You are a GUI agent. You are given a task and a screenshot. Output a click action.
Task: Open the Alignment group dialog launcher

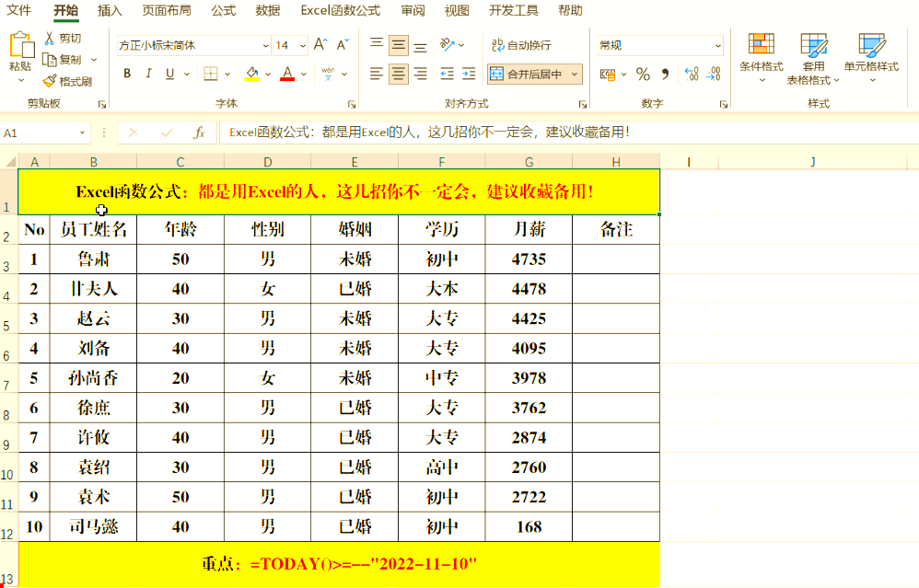(583, 104)
